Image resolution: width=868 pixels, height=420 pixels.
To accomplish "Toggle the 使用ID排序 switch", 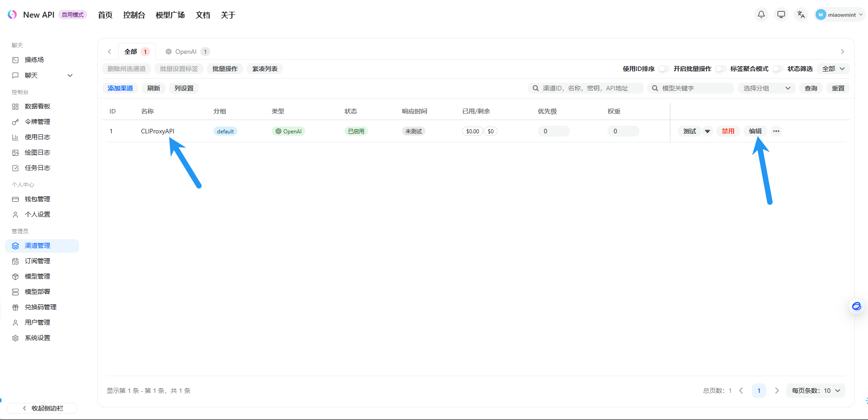I will pos(663,69).
